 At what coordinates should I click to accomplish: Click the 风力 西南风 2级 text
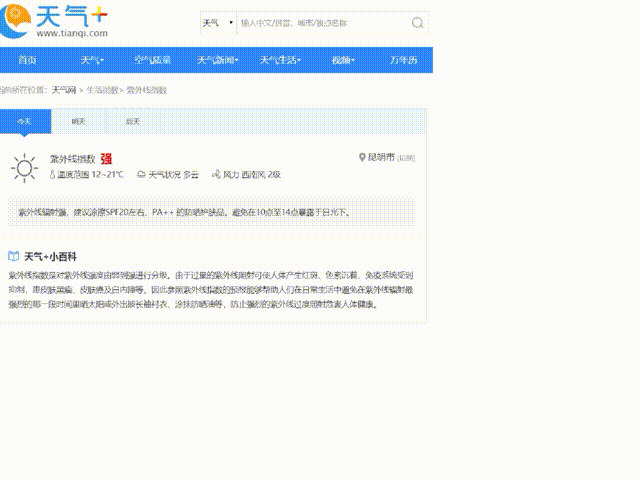(252, 175)
